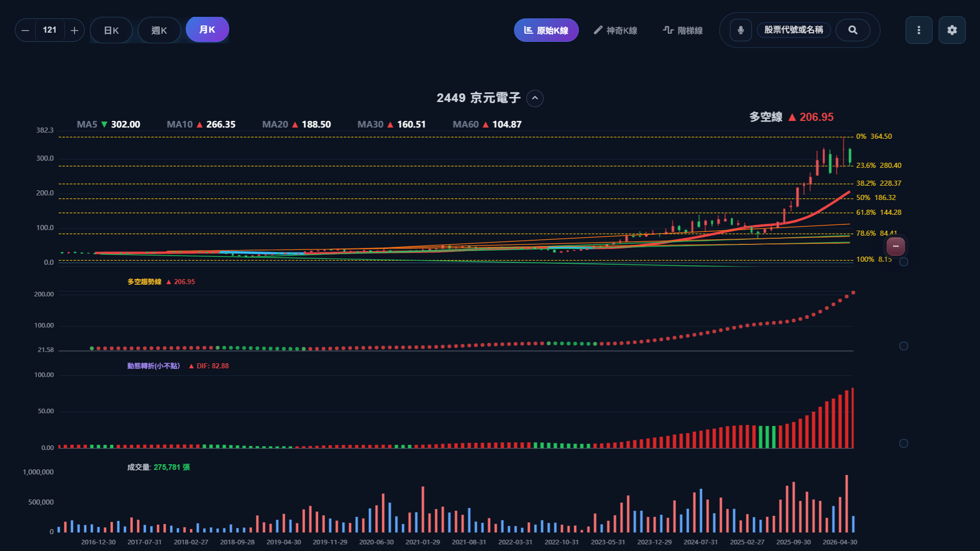Open the three-dot more options menu
980x551 pixels.
(919, 30)
